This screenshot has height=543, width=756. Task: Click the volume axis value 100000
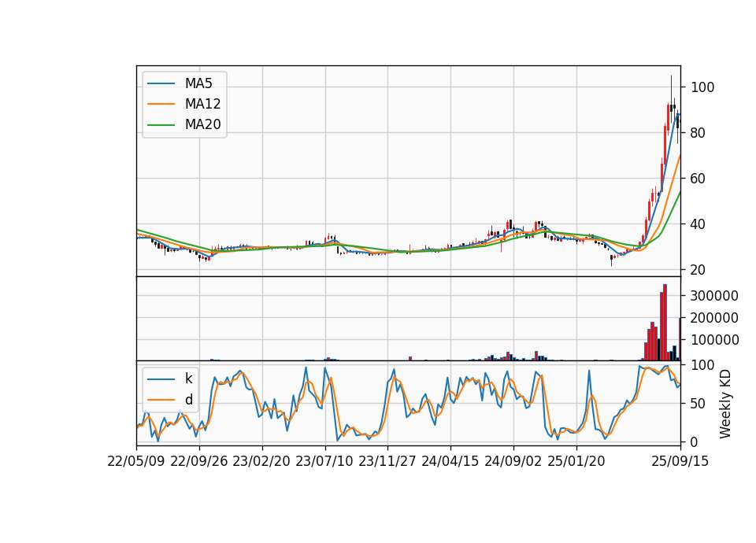(714, 340)
